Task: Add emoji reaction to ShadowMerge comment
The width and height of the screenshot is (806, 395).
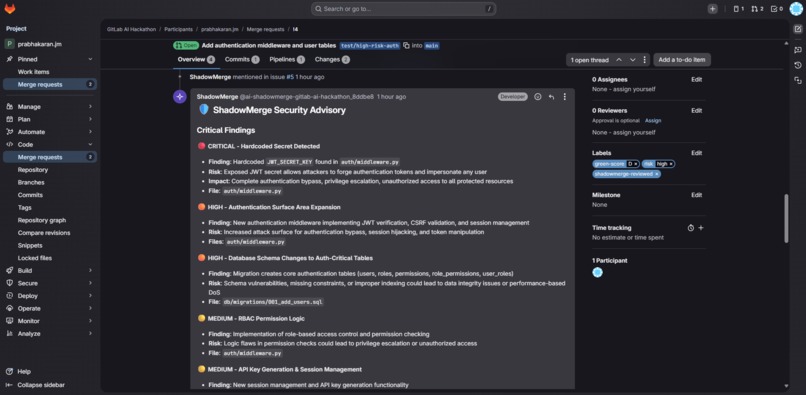Action: click(538, 97)
